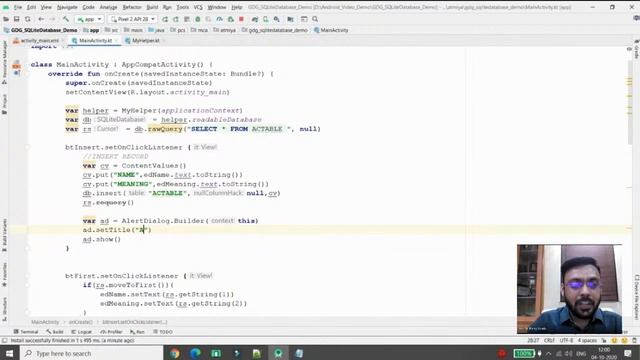Screen dimensions: 640x360
Task: Open the notification center icon
Action: [x=628, y=353]
